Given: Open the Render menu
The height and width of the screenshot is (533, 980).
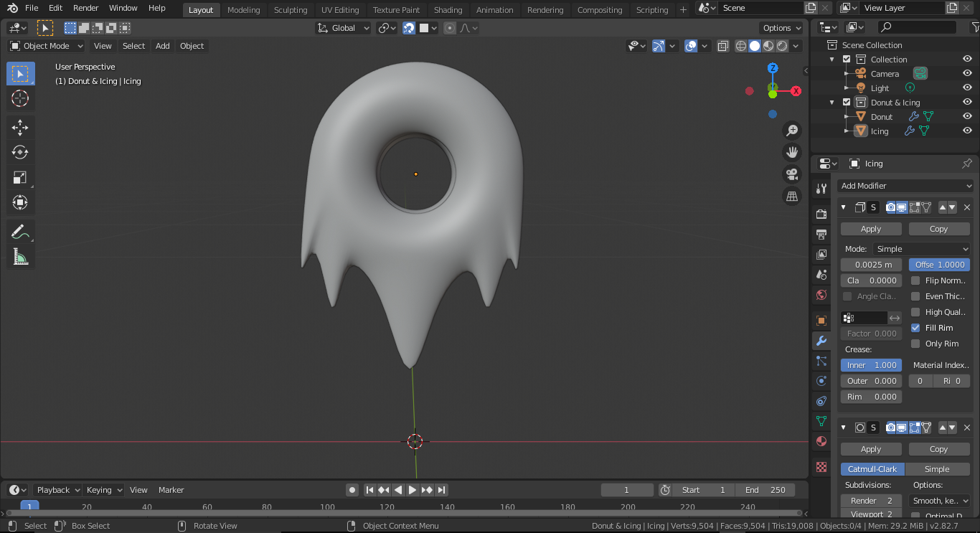Looking at the screenshot, I should (x=86, y=8).
